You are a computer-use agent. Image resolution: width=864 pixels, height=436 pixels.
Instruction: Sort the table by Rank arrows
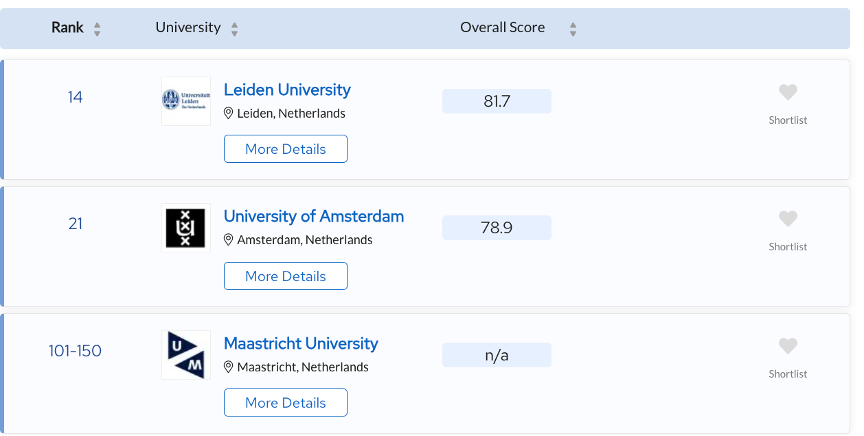(x=97, y=29)
